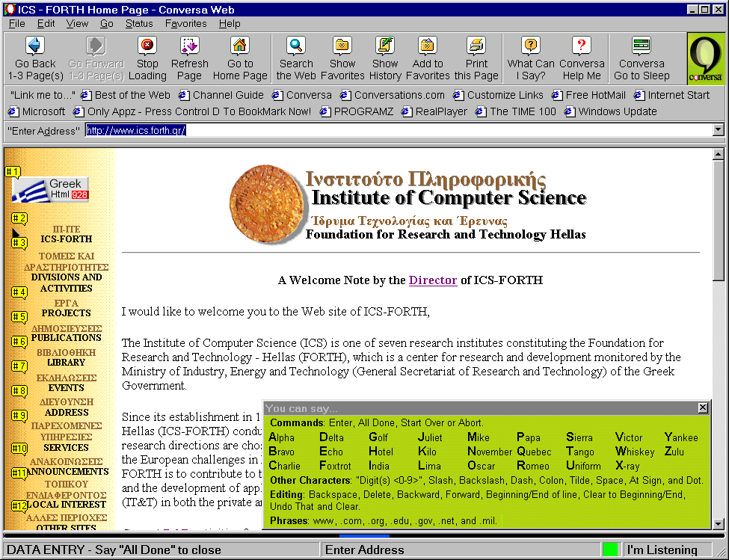Viewport: 729px width, 560px height.
Task: Click the Show Favorites folder icon
Action: [x=342, y=46]
